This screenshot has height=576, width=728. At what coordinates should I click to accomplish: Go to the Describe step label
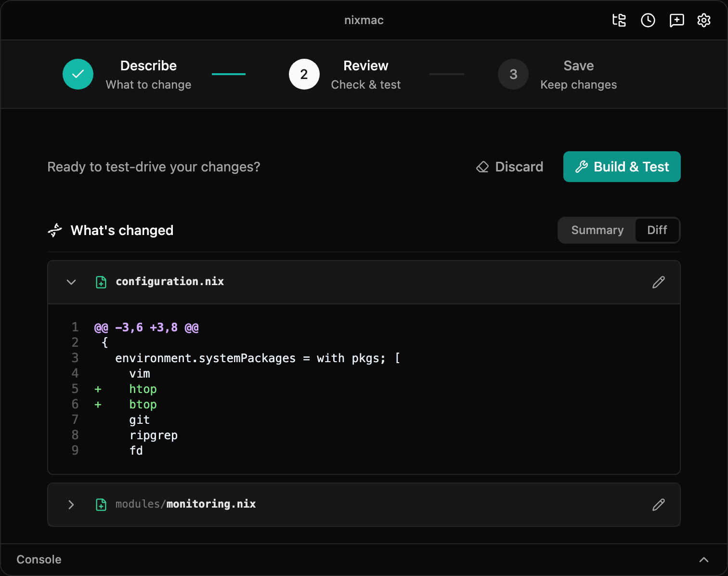coord(148,65)
